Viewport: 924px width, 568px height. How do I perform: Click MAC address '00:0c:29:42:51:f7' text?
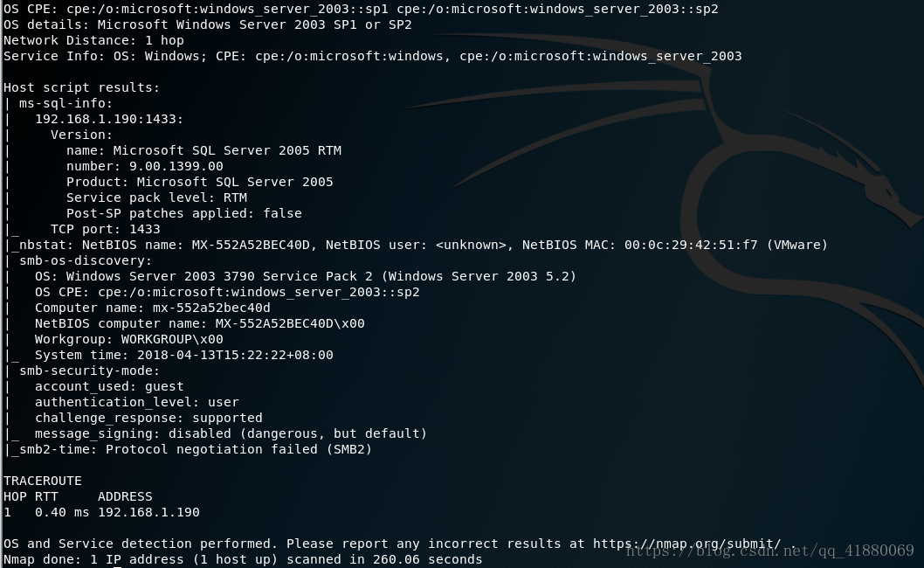pos(691,245)
